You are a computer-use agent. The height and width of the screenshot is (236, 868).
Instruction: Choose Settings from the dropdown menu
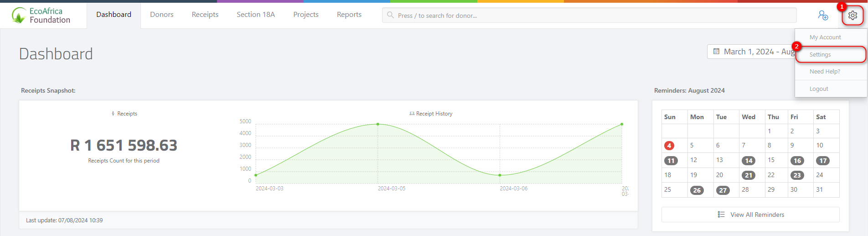click(820, 54)
